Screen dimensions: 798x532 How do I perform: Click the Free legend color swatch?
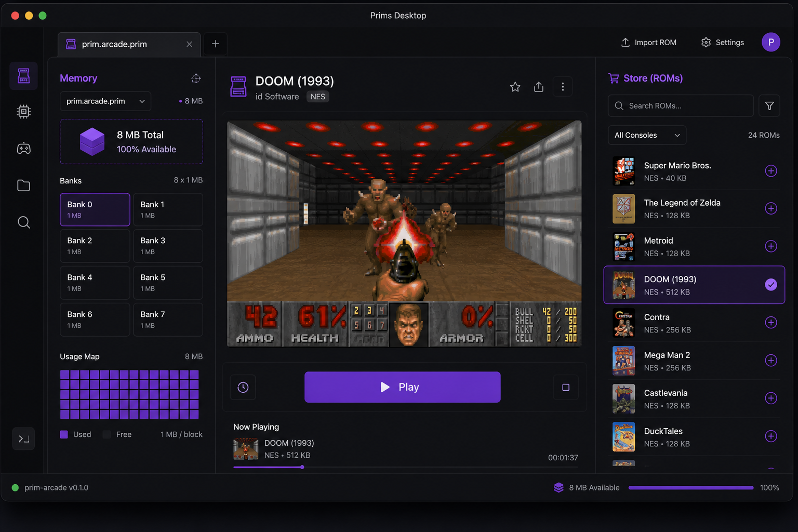click(107, 434)
